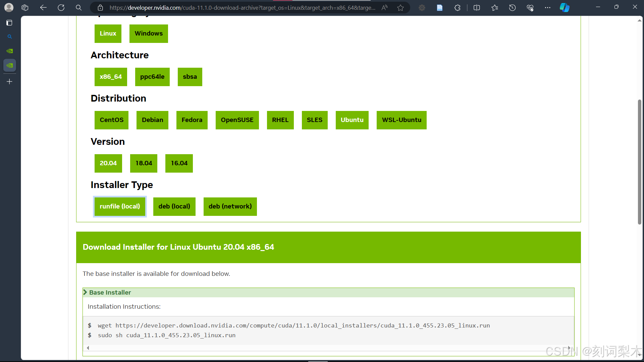The height and width of the screenshot is (362, 644).
Task: Click the browser refresh icon
Action: pos(61,7)
